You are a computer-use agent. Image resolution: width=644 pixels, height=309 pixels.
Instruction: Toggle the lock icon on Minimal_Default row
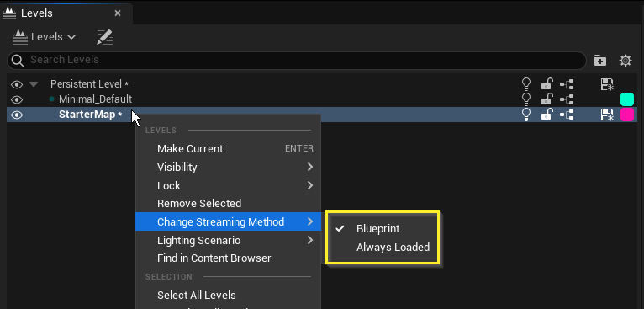point(546,99)
